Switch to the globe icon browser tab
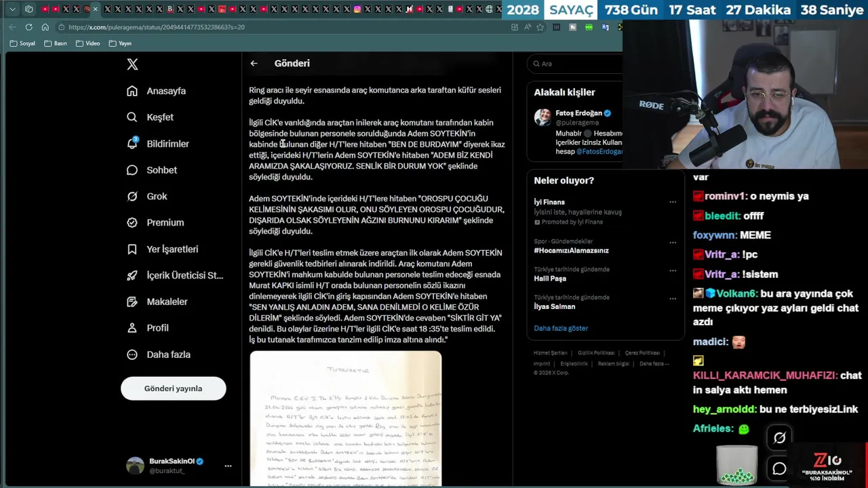 (x=490, y=9)
